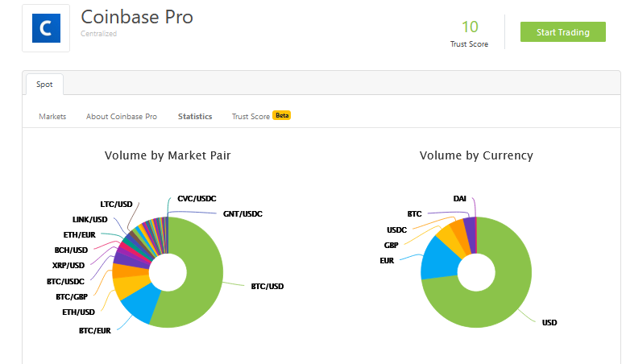This screenshot has width=626, height=364.
Task: Switch to the Statistics tab
Action: tap(195, 117)
